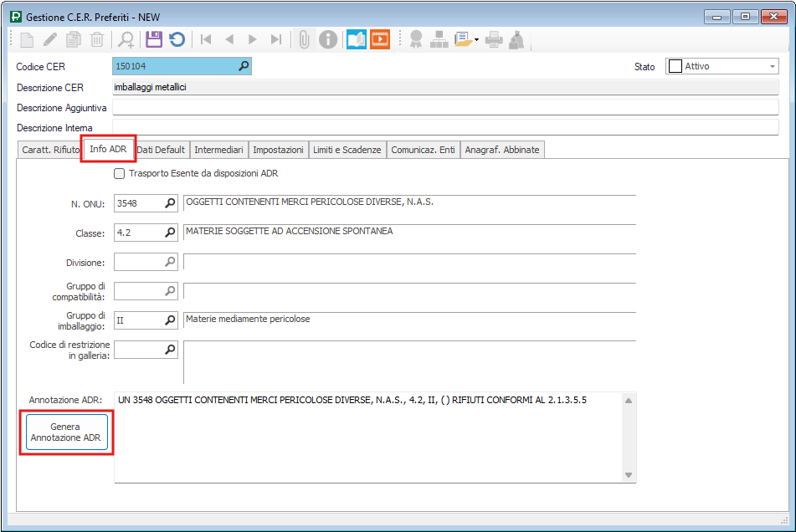This screenshot has height=532, width=796.
Task: Open the Classe lookup magnifier
Action: [170, 233]
